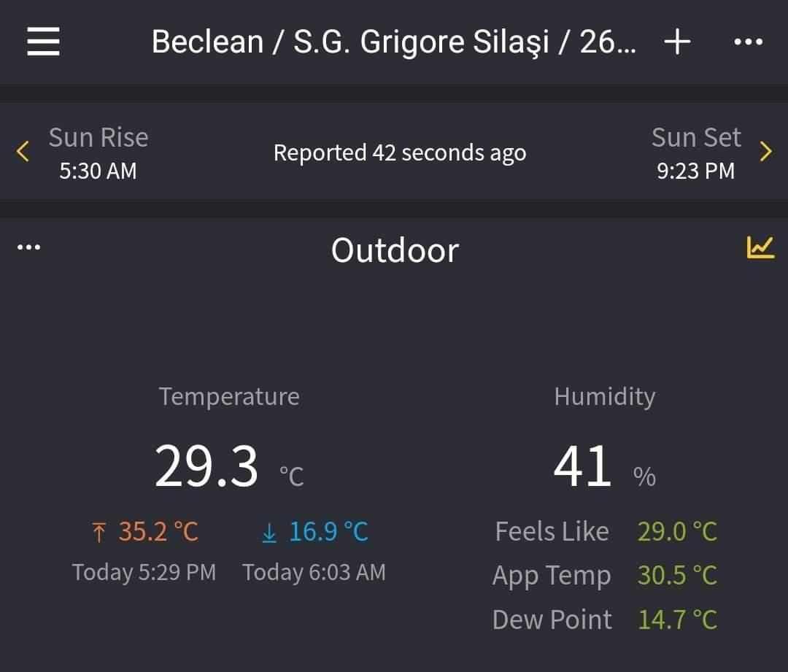Open the top-right three-dots options menu

pos(749,42)
